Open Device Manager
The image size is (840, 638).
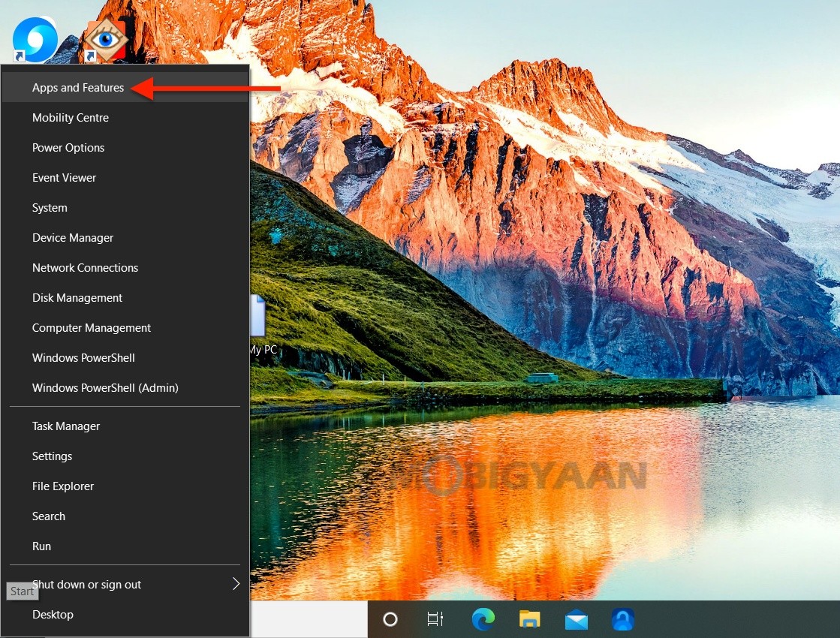click(72, 237)
